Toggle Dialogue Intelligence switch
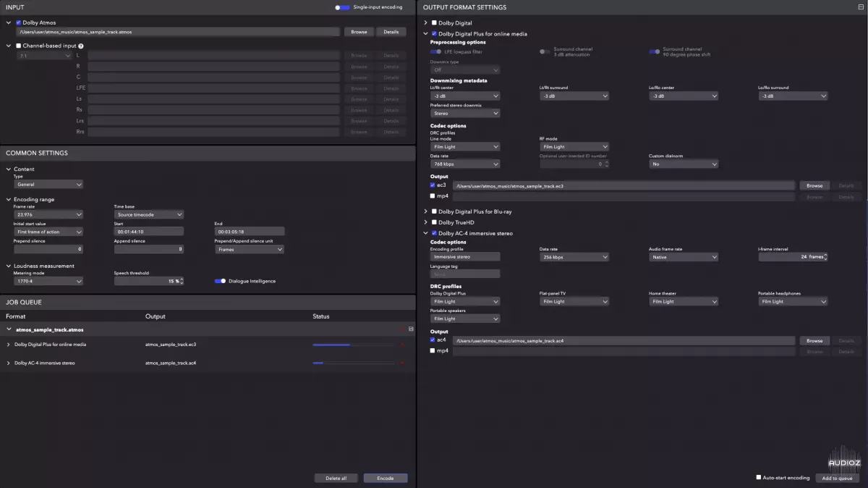 221,281
